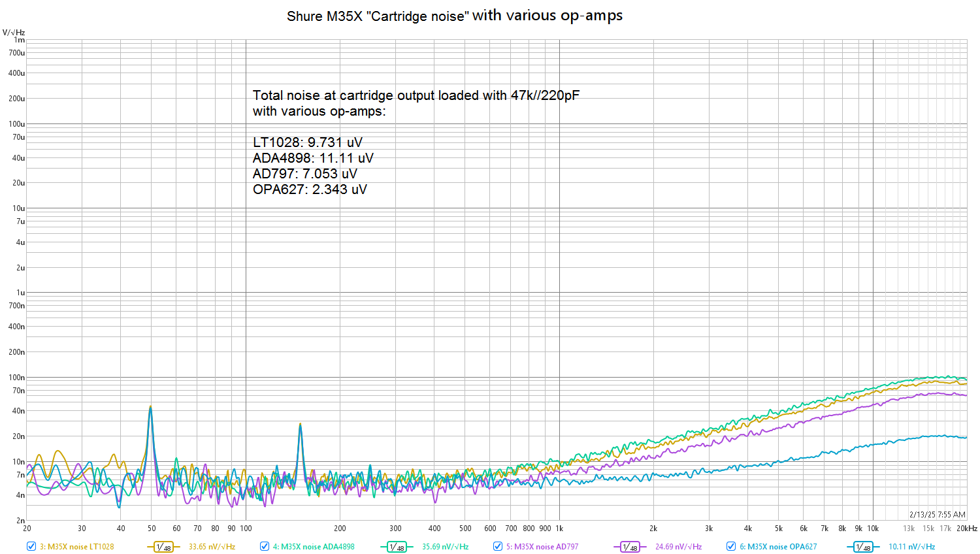Screen dimensions: 980x554
Task: Click the 1/48 smoothing icon for LT1028
Action: tap(163, 547)
